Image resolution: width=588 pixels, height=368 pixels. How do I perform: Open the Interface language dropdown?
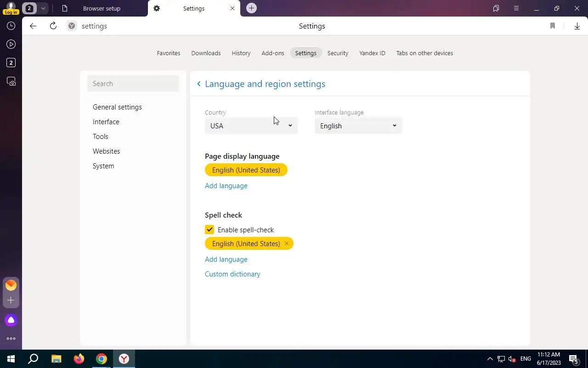358,126
